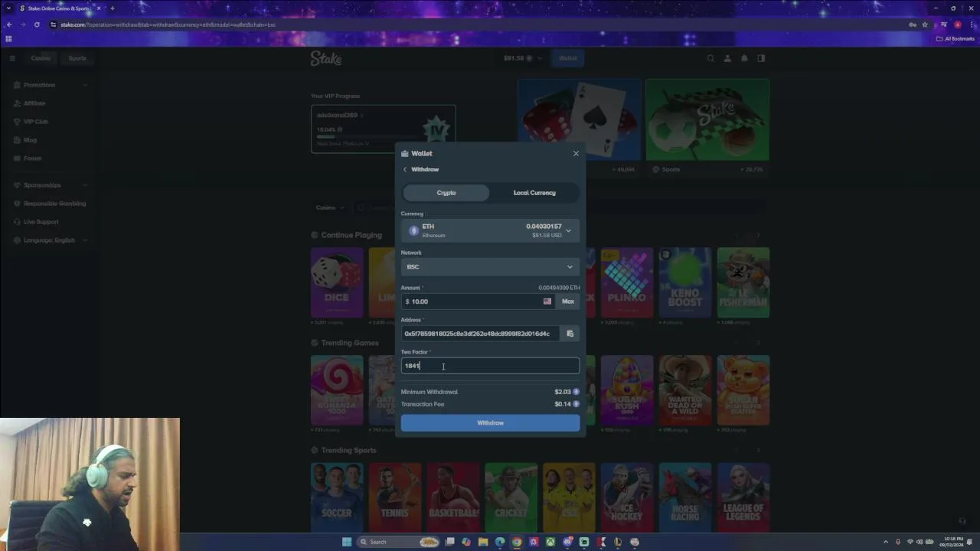Open the Horse Racing tile
Viewport: 980px width, 551px height.
(x=685, y=497)
